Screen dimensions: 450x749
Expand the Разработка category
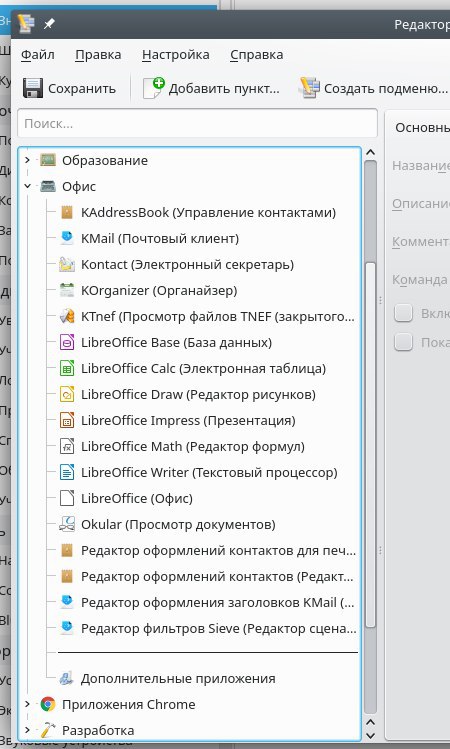click(x=27, y=730)
